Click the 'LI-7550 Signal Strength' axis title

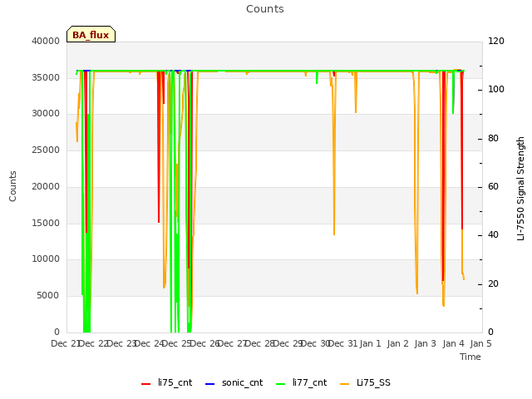(x=520, y=189)
